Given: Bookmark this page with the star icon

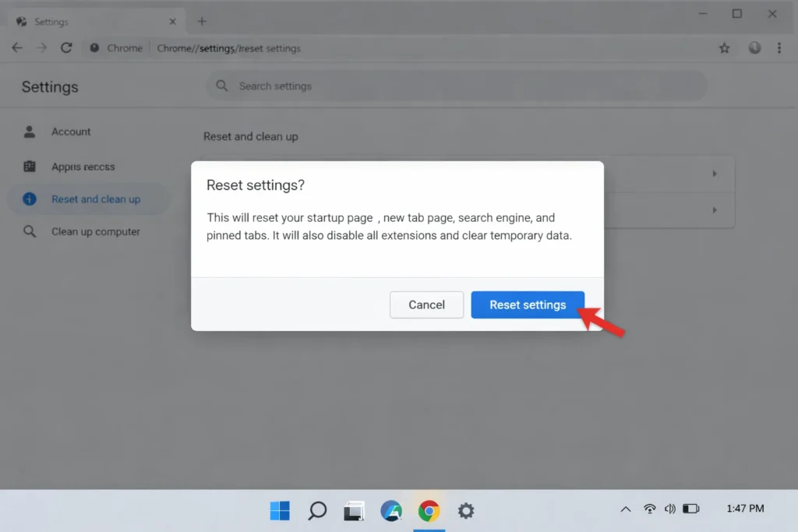Looking at the screenshot, I should (x=724, y=48).
